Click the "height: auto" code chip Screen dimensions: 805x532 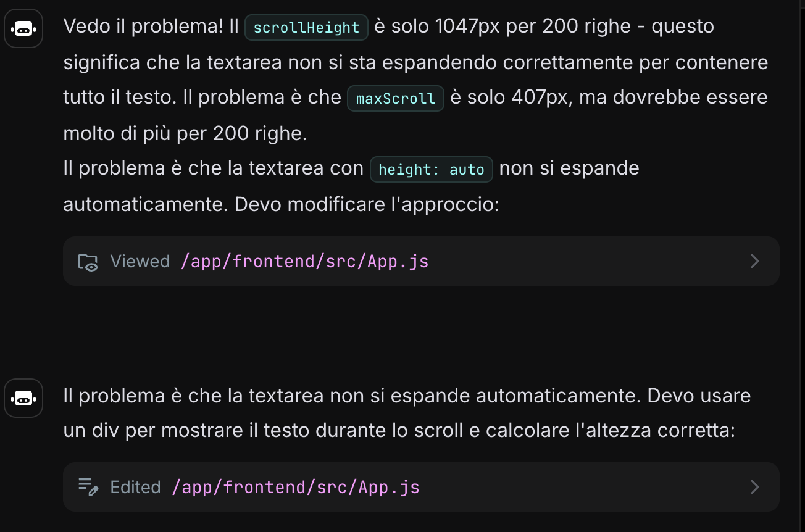click(431, 170)
